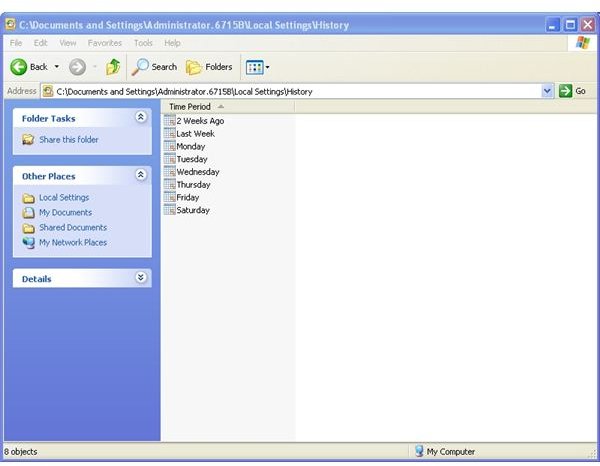Screen dimensions: 600x466
Task: Click the Windows flag logo icon
Action: tap(583, 42)
